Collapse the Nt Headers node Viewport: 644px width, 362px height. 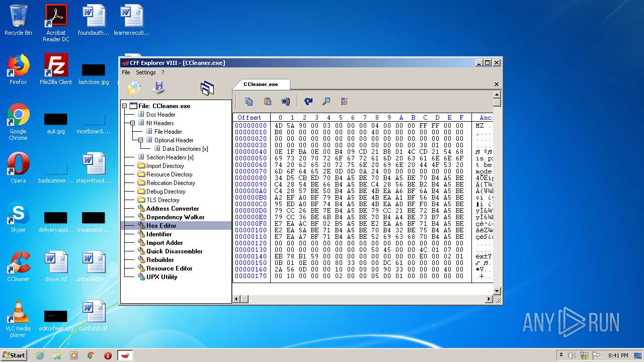coord(133,123)
